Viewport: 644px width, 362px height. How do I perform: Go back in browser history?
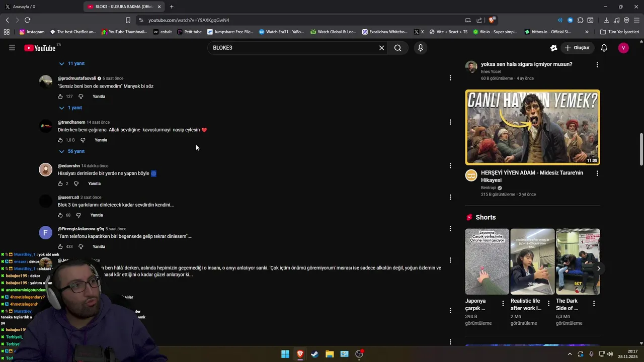click(x=7, y=20)
